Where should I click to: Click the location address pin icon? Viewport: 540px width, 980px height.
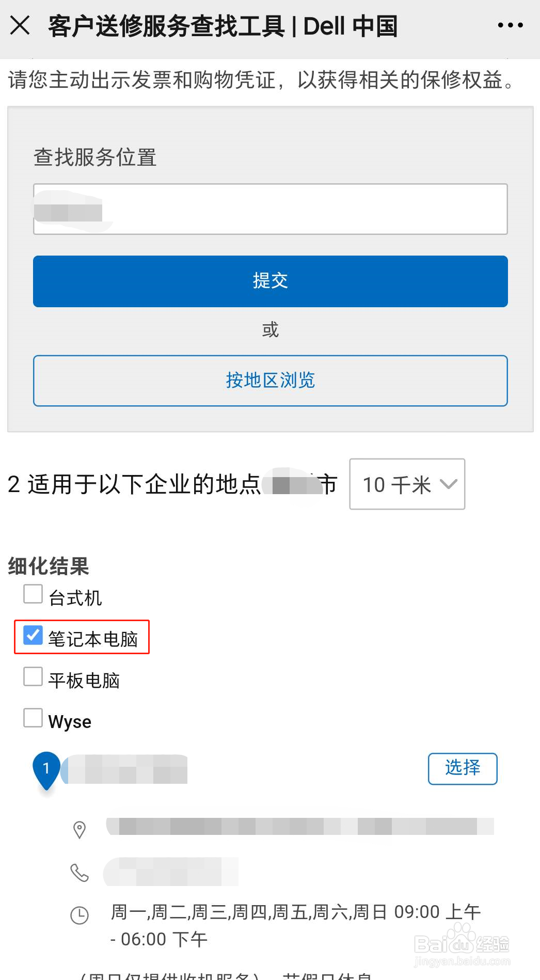coord(80,830)
